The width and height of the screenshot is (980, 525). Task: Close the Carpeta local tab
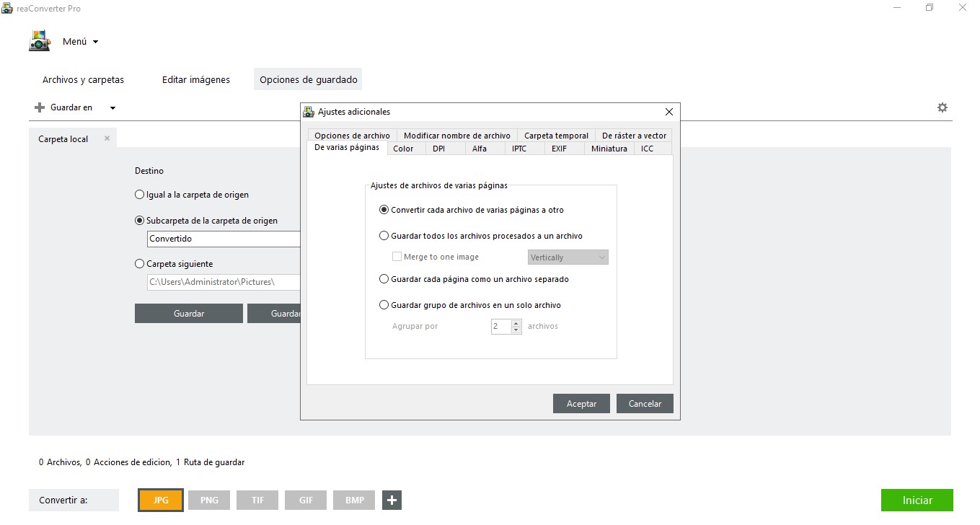click(x=107, y=138)
